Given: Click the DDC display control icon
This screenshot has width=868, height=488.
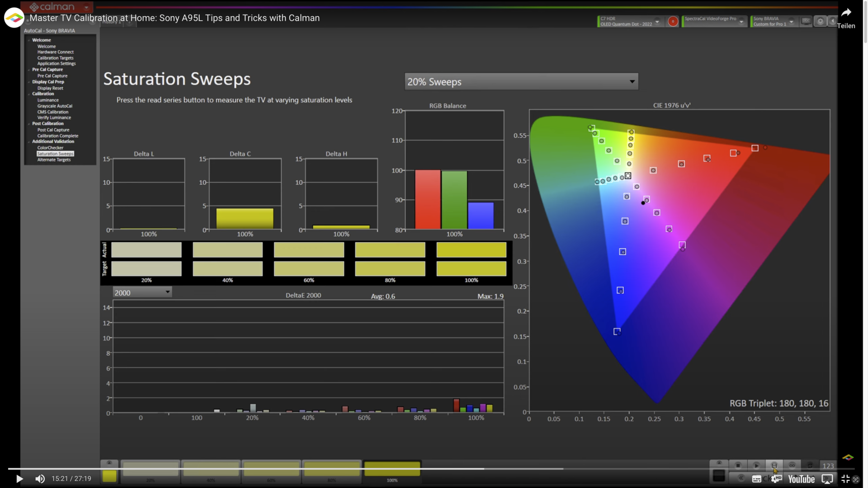Looking at the screenshot, I should (x=806, y=21).
